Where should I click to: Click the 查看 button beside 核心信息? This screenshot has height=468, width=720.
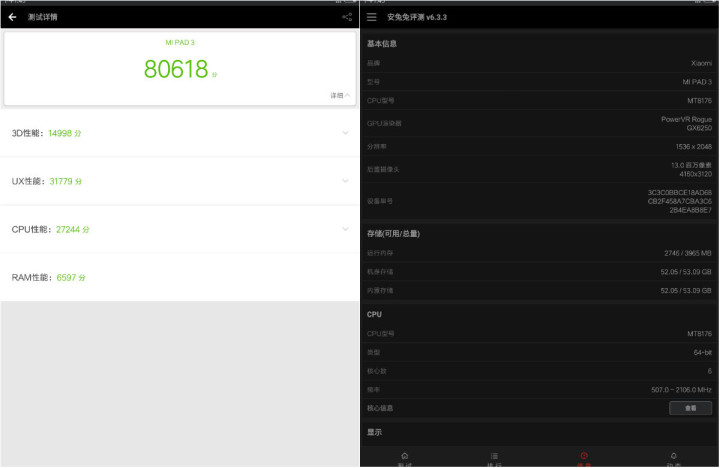pos(690,408)
